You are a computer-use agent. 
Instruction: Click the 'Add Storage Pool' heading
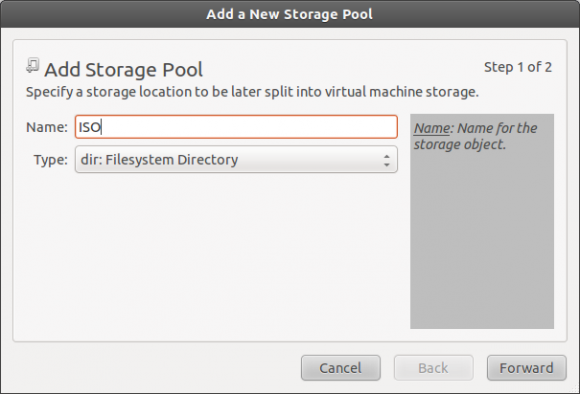[124, 70]
